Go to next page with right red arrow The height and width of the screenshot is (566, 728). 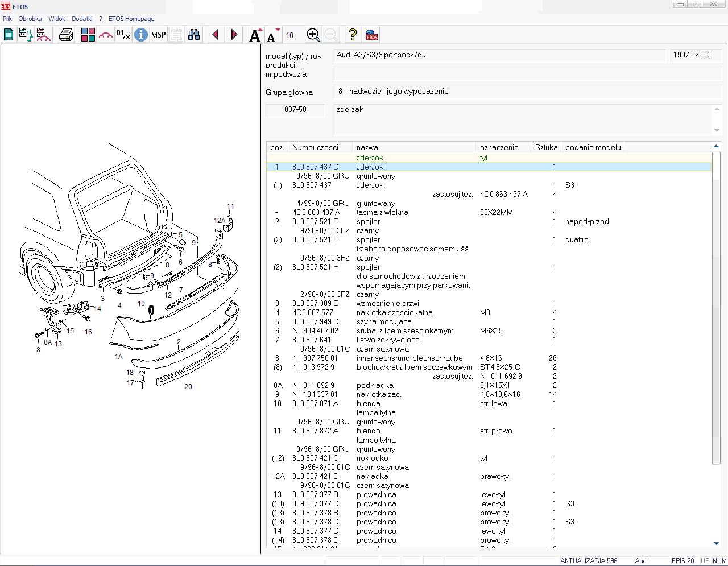[x=234, y=35]
